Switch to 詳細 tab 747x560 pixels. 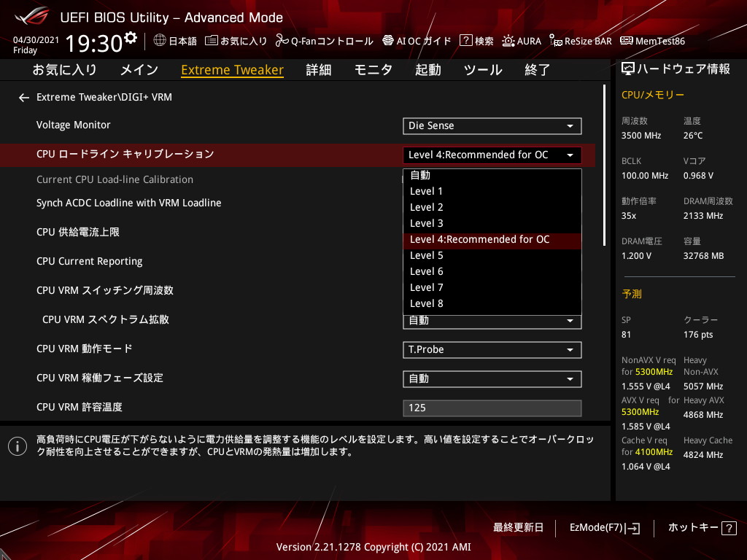point(319,70)
